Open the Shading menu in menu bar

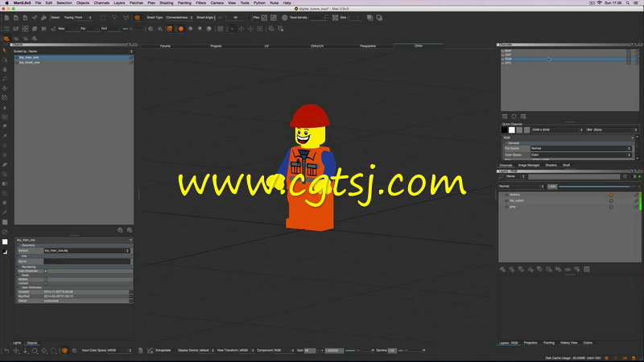(x=167, y=3)
